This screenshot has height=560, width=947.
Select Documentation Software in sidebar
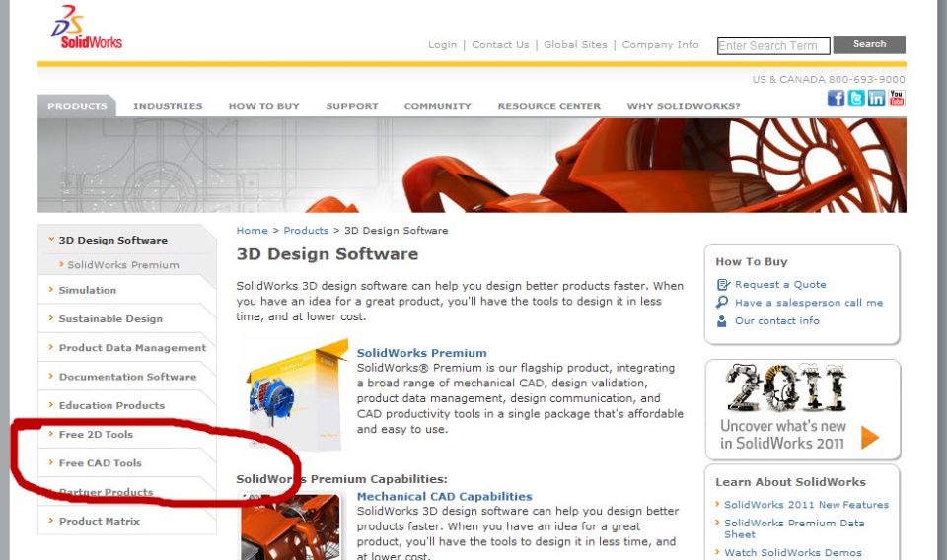tap(127, 378)
